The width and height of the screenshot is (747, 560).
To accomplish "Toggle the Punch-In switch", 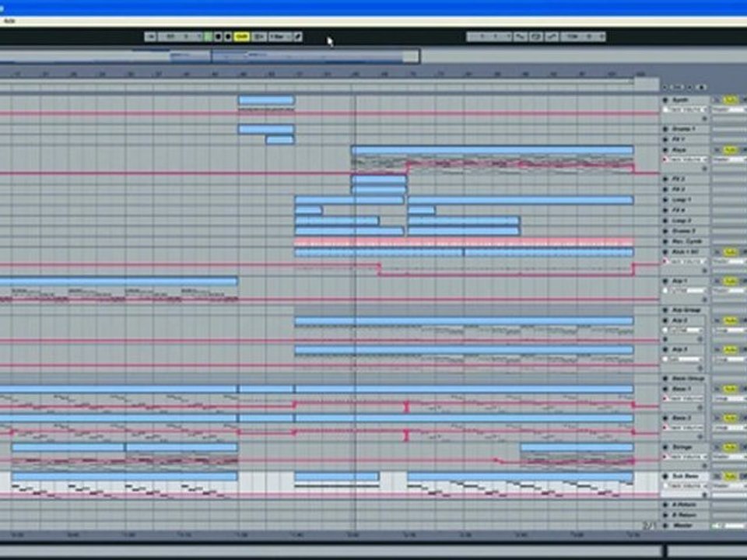I will (x=521, y=37).
